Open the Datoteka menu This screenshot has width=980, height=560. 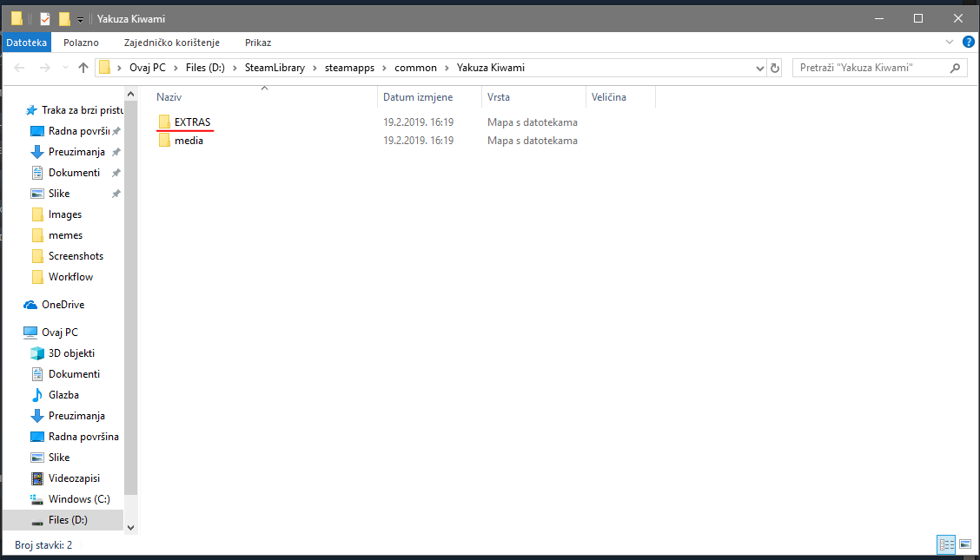[x=26, y=43]
